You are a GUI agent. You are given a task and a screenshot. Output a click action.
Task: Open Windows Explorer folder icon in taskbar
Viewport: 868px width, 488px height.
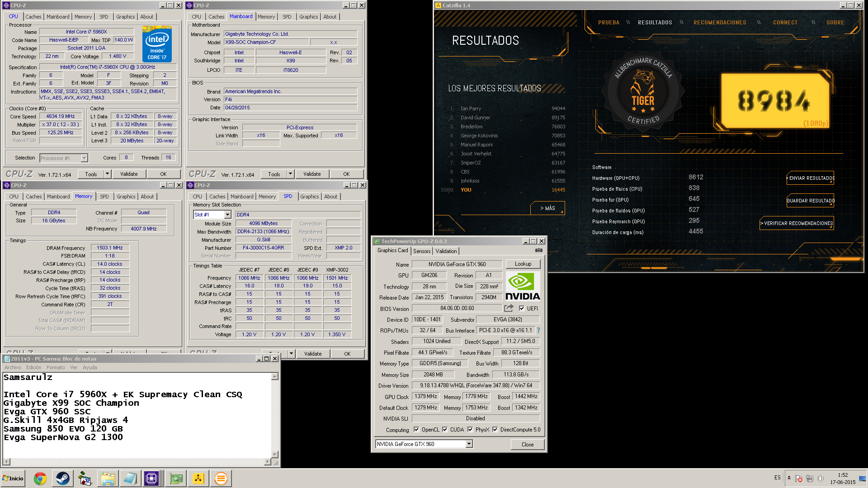pyautogui.click(x=108, y=479)
